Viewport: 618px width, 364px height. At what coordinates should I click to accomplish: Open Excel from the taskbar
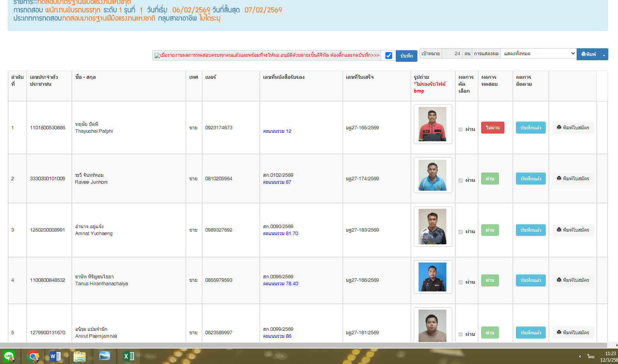[x=129, y=356]
